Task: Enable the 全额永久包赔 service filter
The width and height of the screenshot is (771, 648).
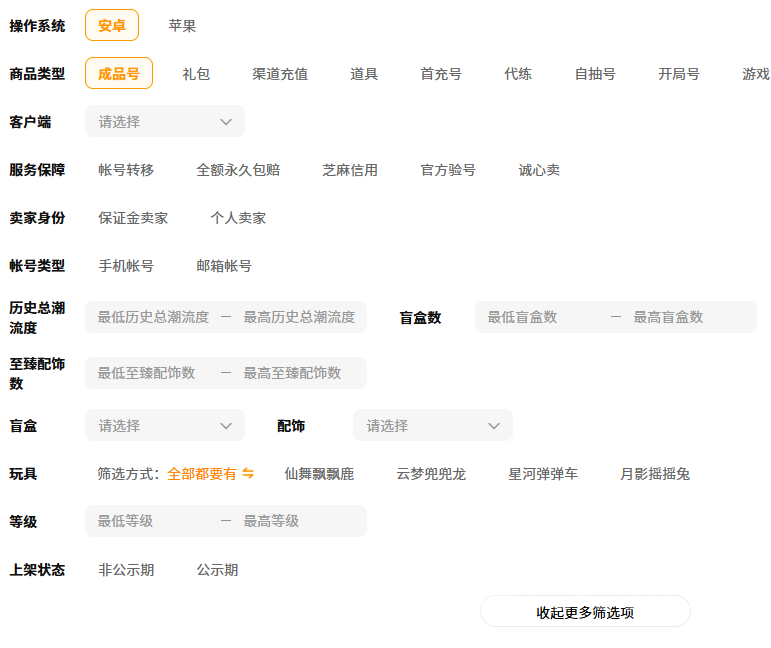Action: click(238, 170)
